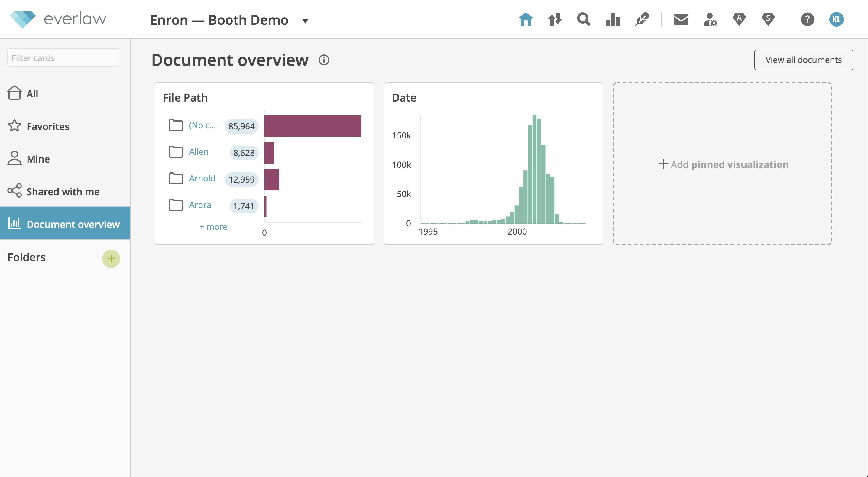Click the tallest green bar in Date histogram
Screen dimensions: 868x477
[534, 169]
